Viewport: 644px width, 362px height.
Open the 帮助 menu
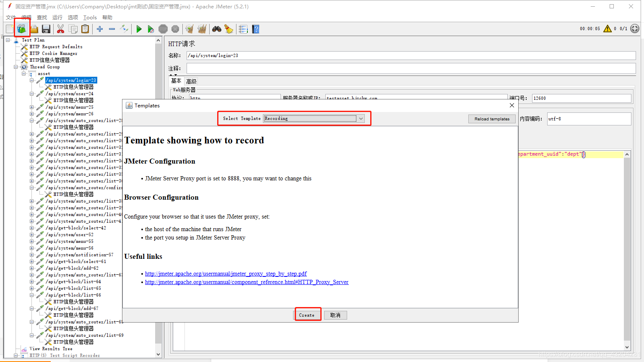point(107,17)
